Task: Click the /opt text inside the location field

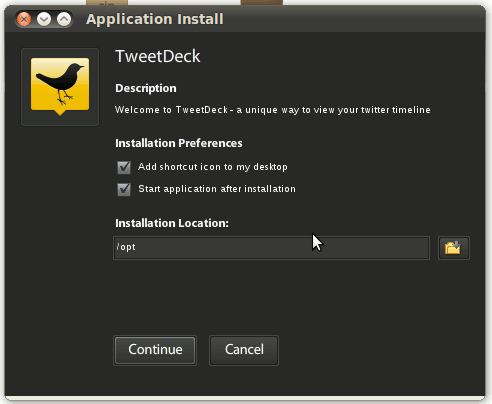Action: (x=126, y=247)
